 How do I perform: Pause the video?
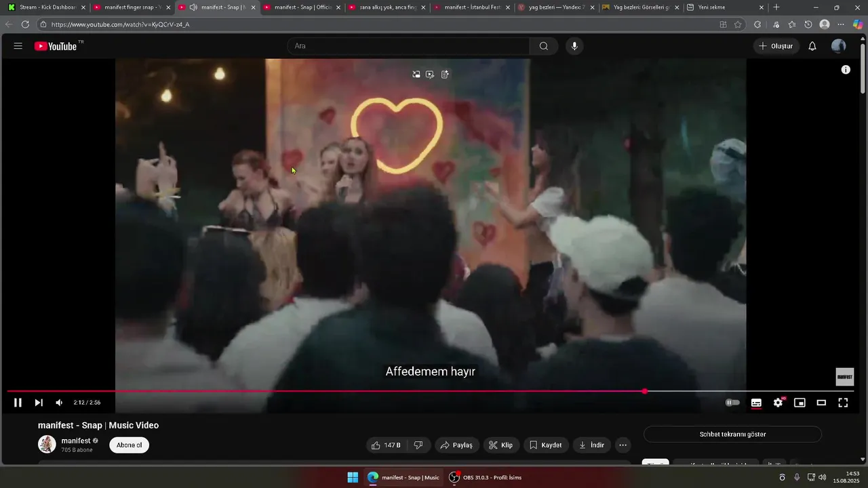click(x=18, y=403)
